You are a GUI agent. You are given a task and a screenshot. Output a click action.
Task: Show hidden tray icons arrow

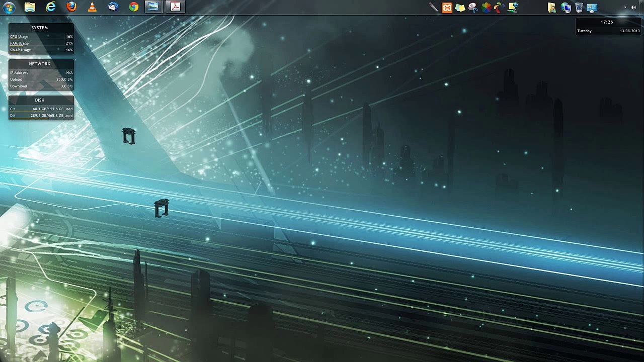(625, 7)
